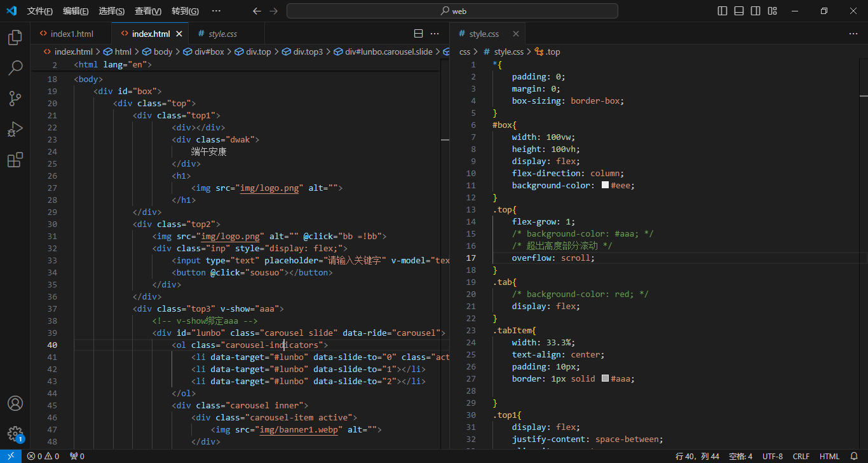
Task: Open the Search view in activity bar
Action: coord(15,68)
